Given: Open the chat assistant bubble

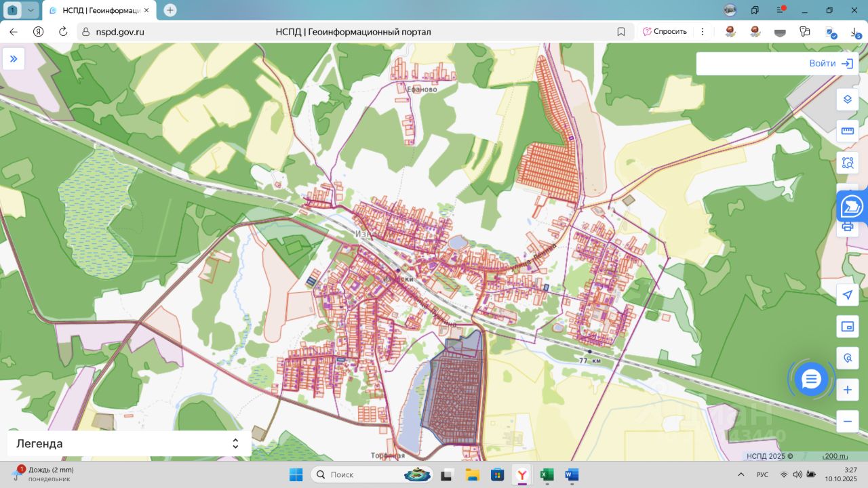Looking at the screenshot, I should click(811, 380).
